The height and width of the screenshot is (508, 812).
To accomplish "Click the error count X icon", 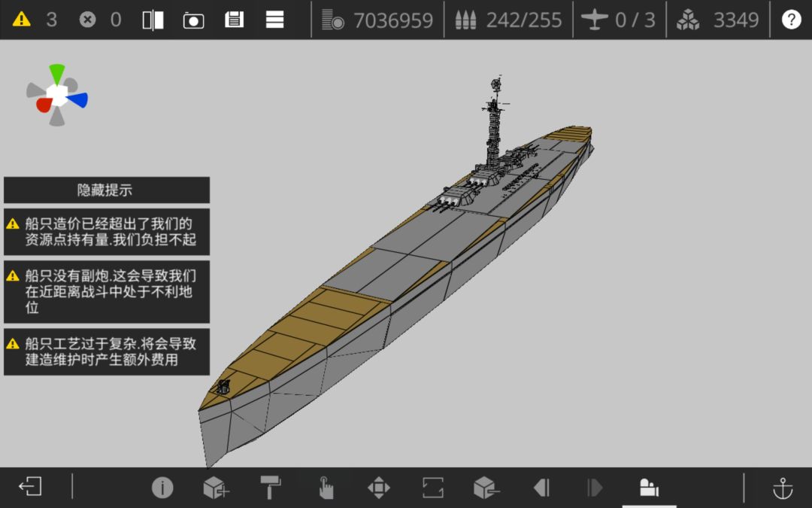I will [x=87, y=20].
